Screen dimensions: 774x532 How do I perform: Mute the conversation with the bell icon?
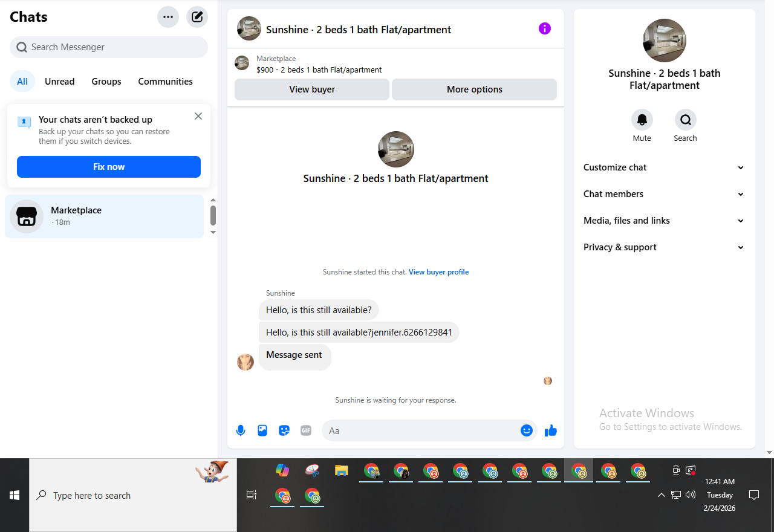[x=642, y=120]
